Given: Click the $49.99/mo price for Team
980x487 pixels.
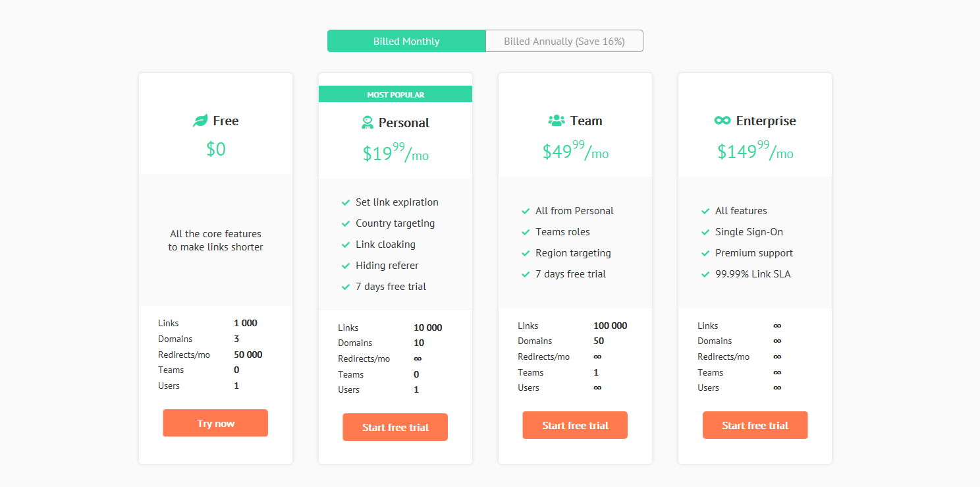Looking at the screenshot, I should coord(574,152).
